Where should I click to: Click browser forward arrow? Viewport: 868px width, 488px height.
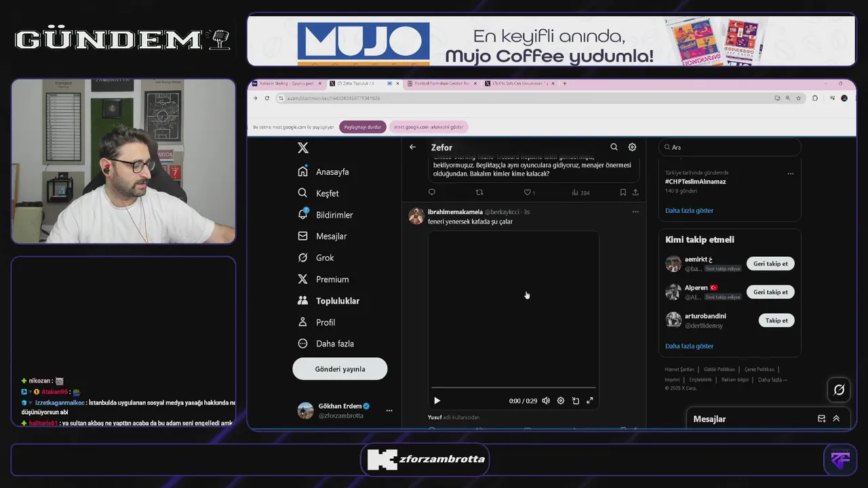255,98
